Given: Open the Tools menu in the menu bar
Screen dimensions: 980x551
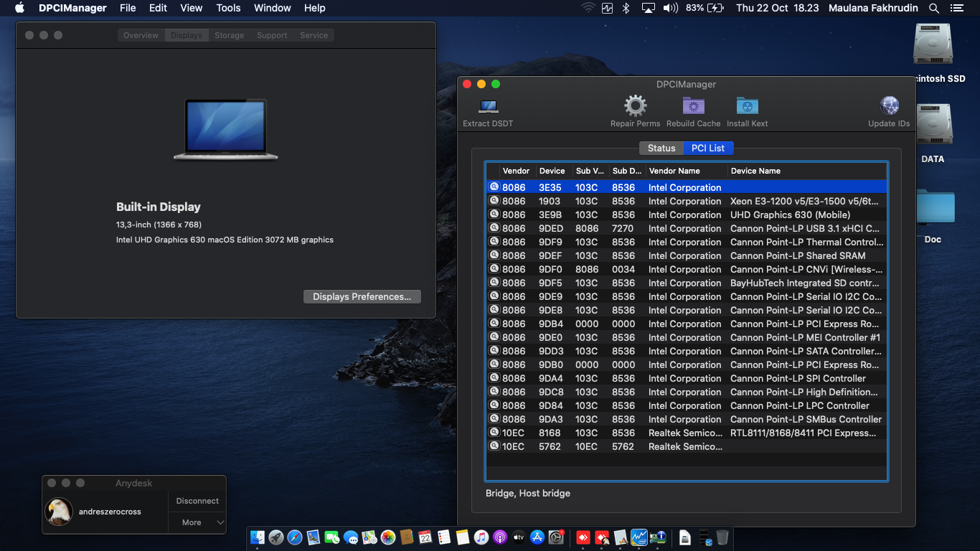Looking at the screenshot, I should point(228,8).
